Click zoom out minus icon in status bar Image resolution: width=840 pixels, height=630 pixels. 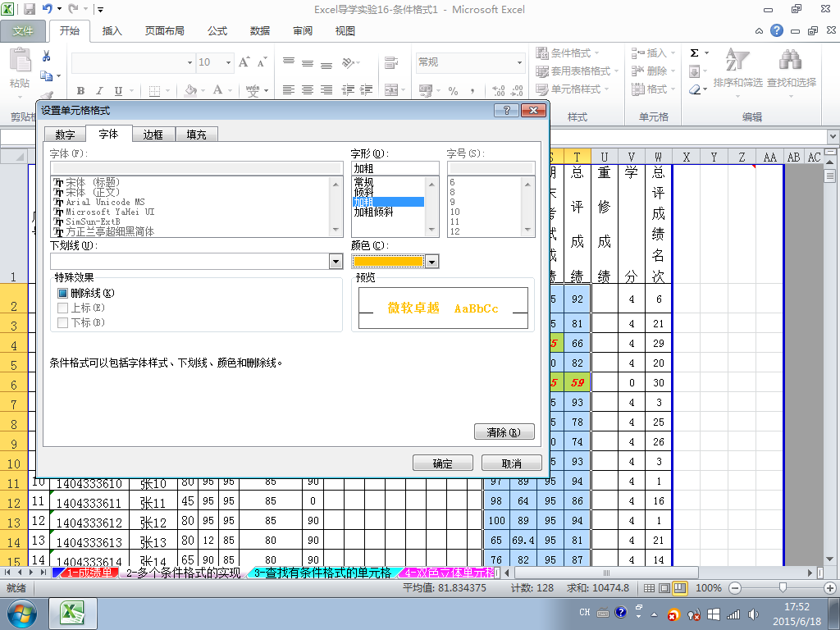pyautogui.click(x=735, y=587)
